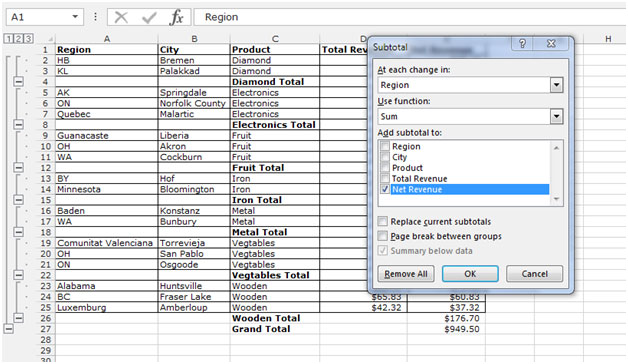Collapse the Iron Total group
The image size is (628, 364).
click(18, 200)
